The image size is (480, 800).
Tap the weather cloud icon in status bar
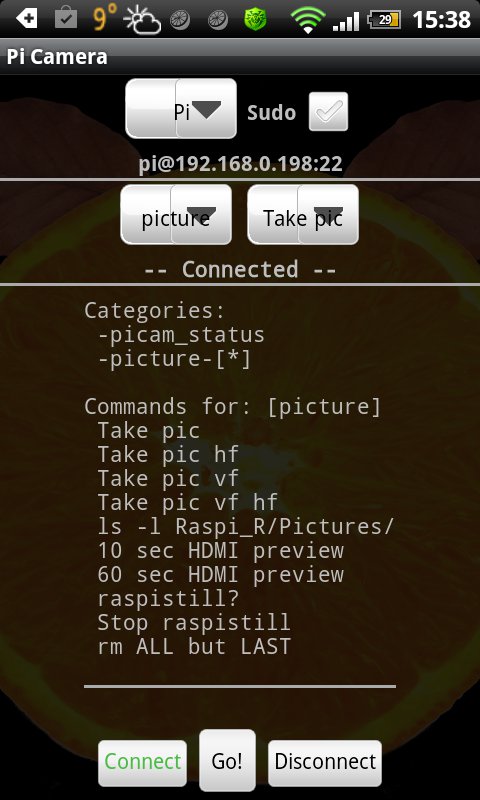[142, 20]
